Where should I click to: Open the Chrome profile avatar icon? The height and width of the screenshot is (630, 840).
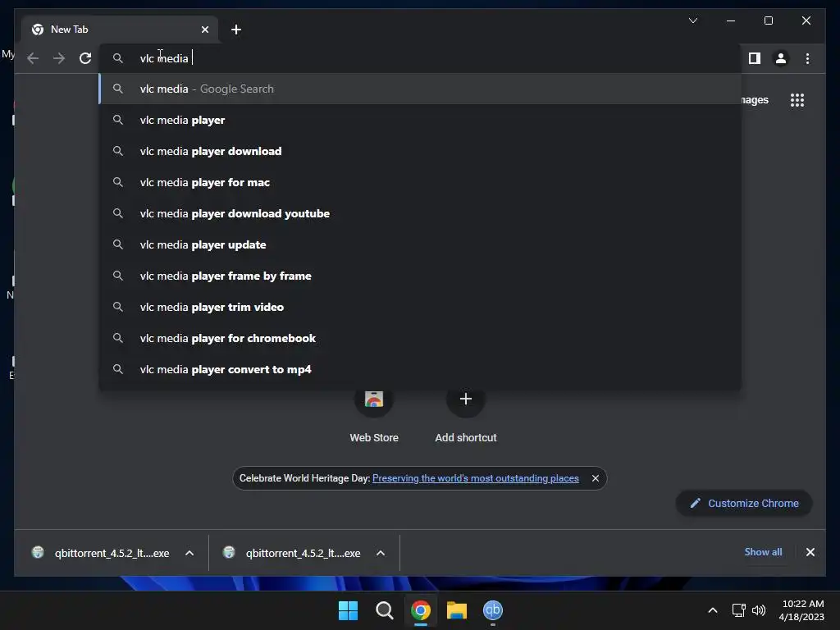(781, 58)
